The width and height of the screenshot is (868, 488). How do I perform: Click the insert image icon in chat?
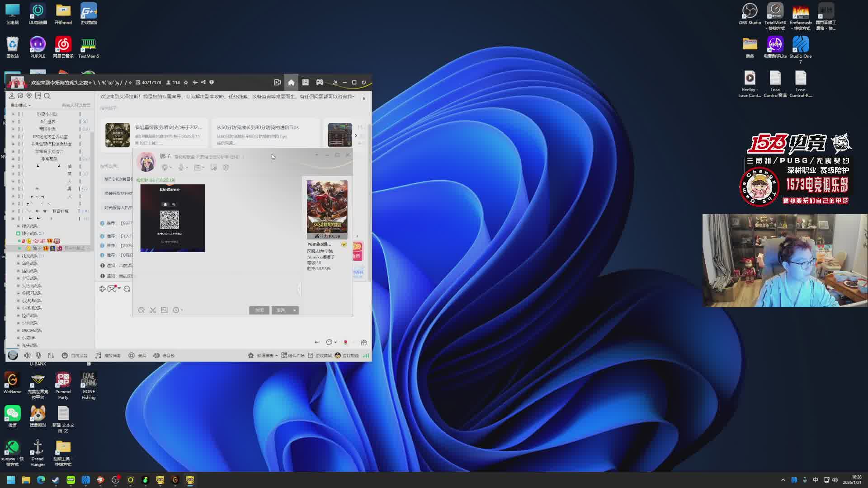pyautogui.click(x=165, y=310)
